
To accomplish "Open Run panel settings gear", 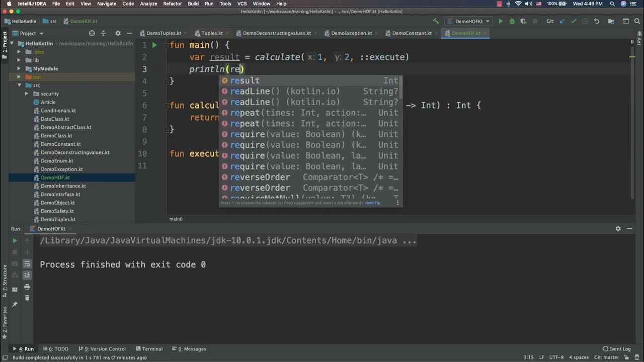I will pyautogui.click(x=618, y=228).
